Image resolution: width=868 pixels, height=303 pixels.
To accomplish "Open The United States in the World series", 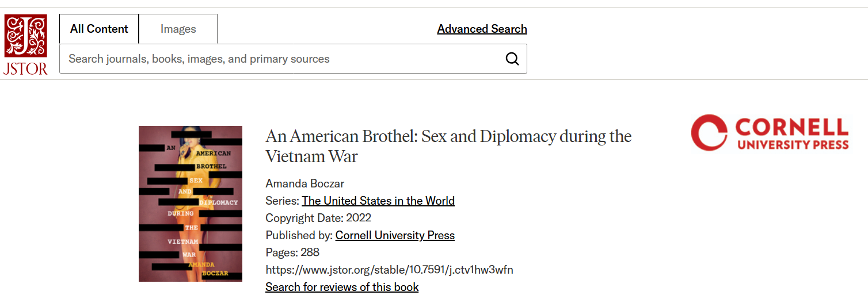I will tap(378, 201).
